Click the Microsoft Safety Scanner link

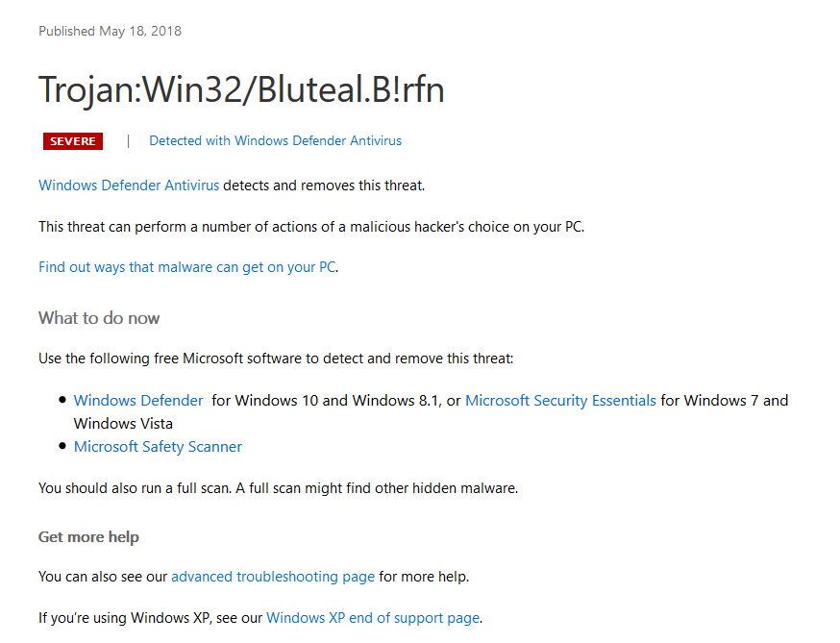(x=158, y=446)
